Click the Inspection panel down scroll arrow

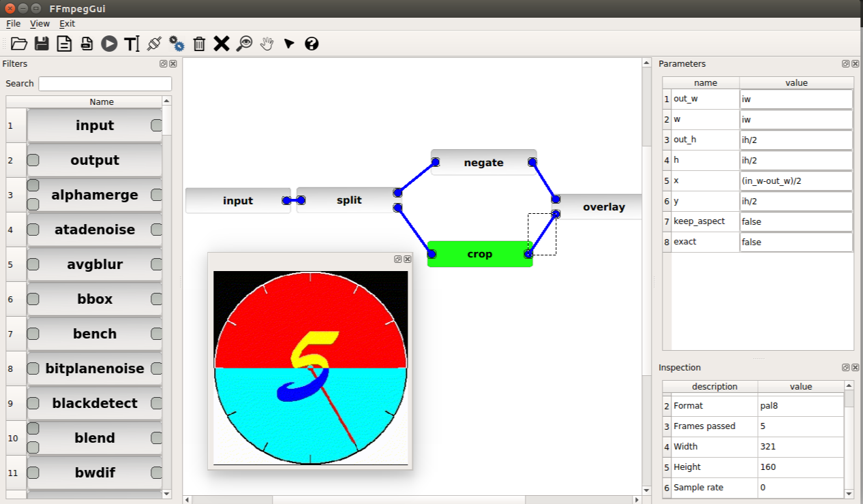[849, 494]
